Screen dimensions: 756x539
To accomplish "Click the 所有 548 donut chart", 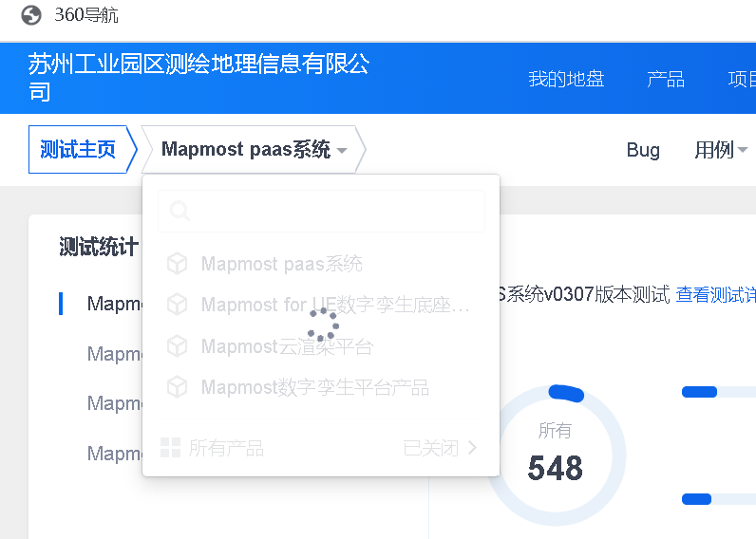I will pyautogui.click(x=556, y=455).
